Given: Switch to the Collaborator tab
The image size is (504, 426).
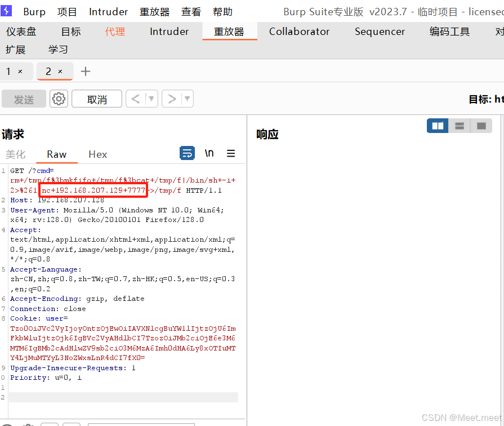Looking at the screenshot, I should [x=299, y=32].
